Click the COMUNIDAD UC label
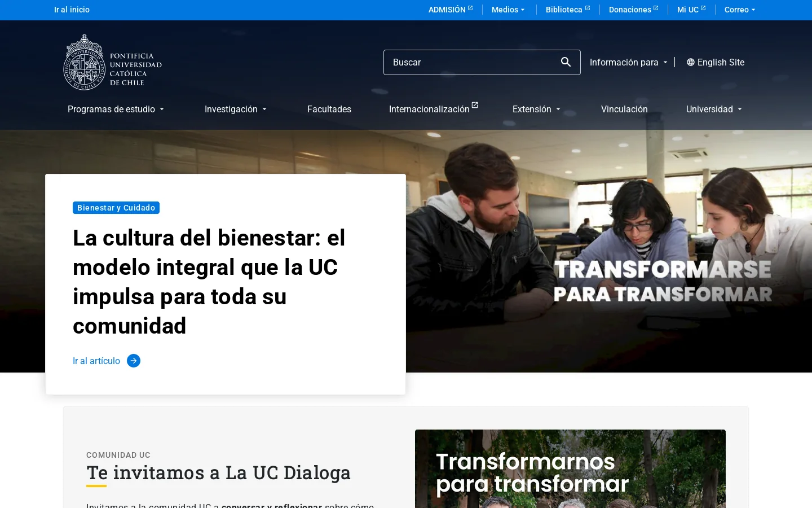The height and width of the screenshot is (508, 812). click(118, 455)
